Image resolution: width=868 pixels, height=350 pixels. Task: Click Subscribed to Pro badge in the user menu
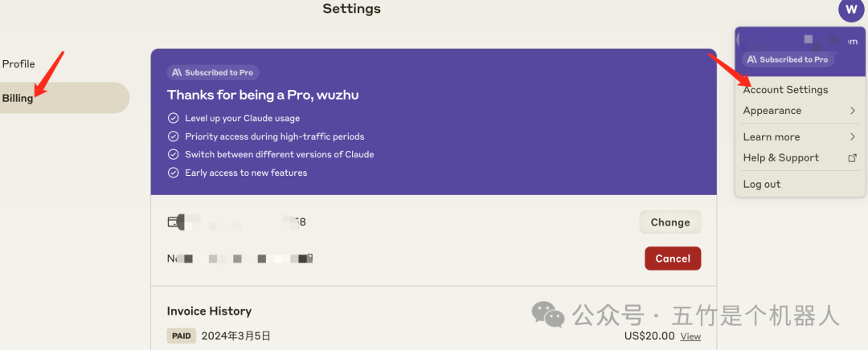coord(788,59)
